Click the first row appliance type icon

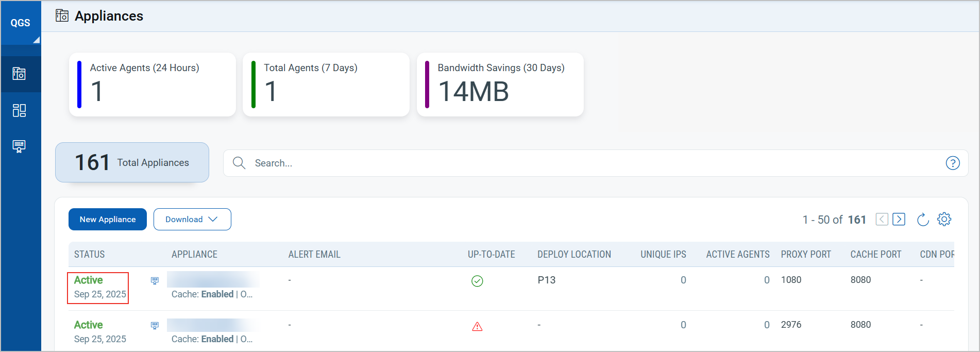155,281
